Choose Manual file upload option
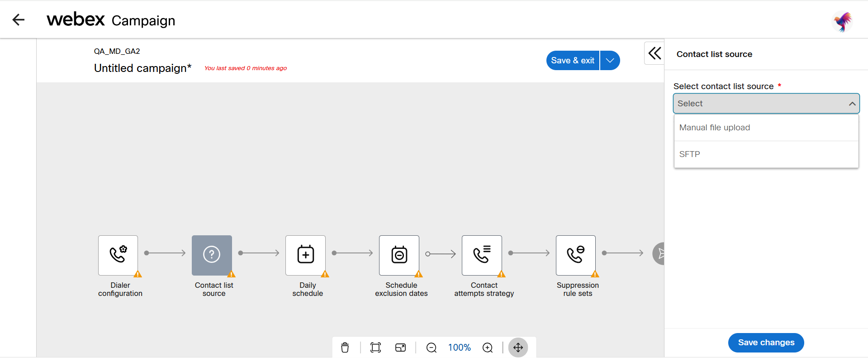Screen dimensions: 868x362 (x=766, y=128)
